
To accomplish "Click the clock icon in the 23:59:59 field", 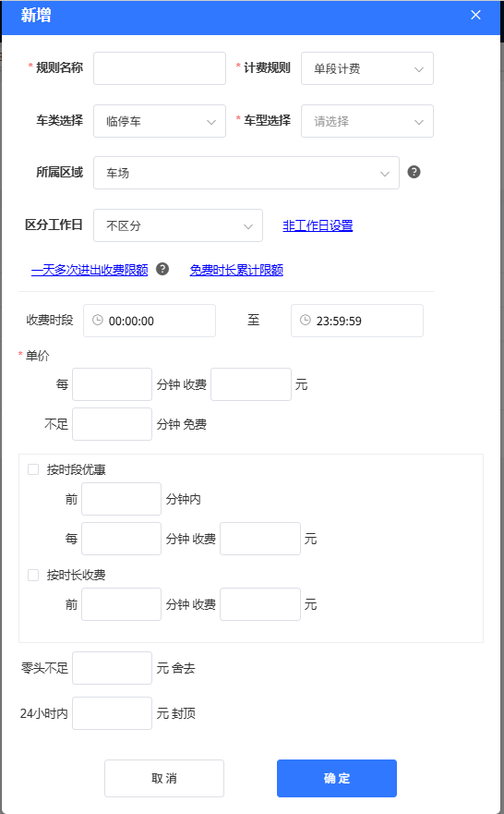I will click(x=306, y=321).
